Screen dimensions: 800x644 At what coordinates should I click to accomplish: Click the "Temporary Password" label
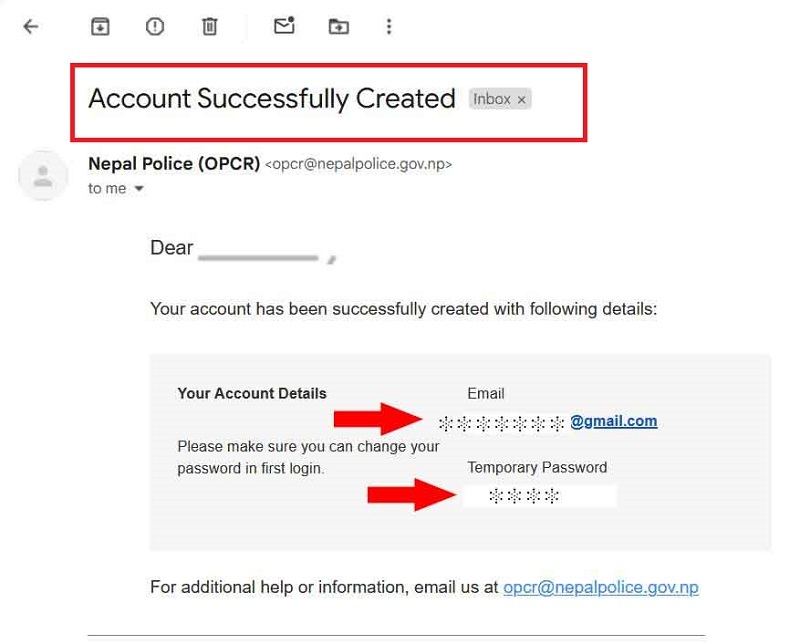[x=537, y=467]
